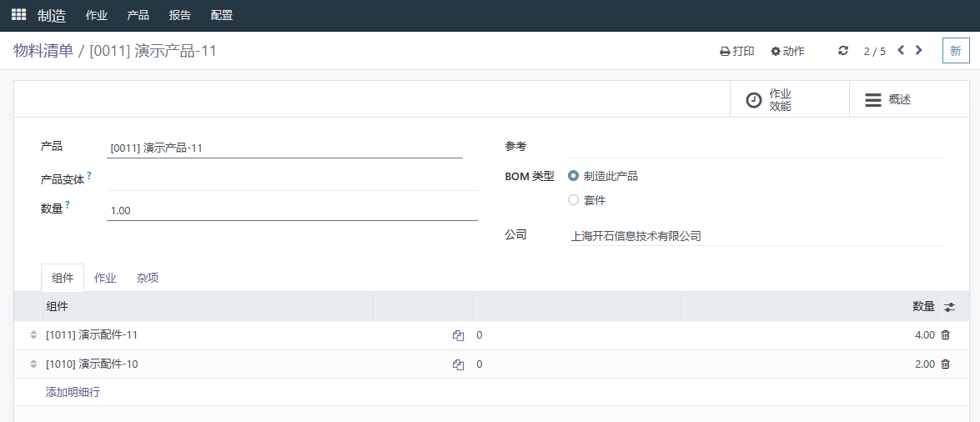Open 概述 overview stat button

tap(909, 99)
